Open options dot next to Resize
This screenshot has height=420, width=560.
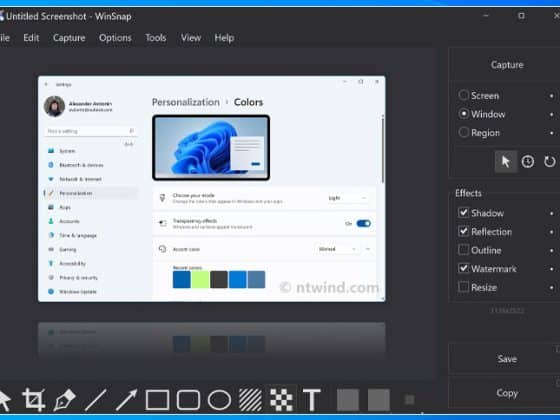click(x=551, y=288)
